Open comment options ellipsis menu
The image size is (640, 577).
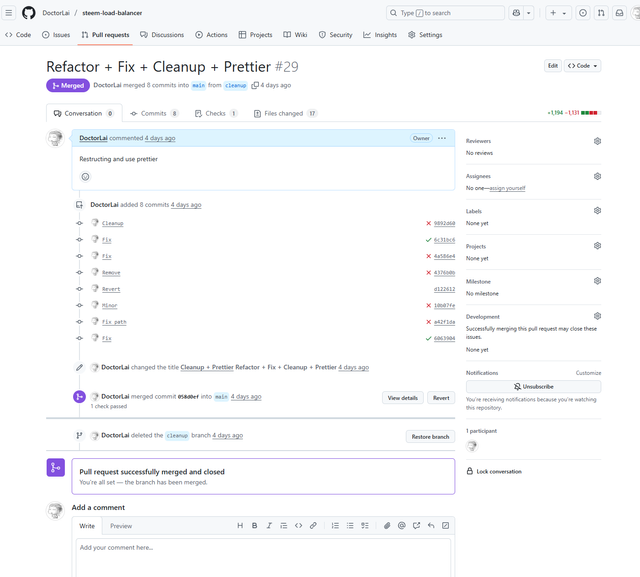tap(442, 138)
